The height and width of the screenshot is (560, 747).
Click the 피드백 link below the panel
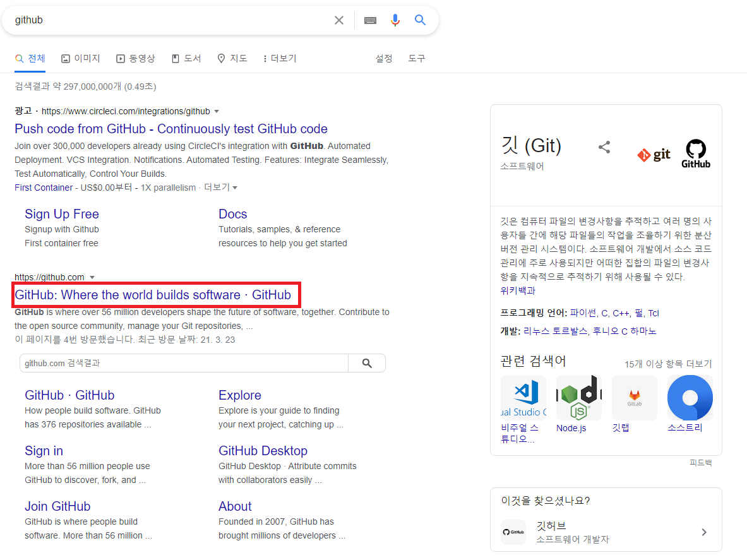coord(700,463)
